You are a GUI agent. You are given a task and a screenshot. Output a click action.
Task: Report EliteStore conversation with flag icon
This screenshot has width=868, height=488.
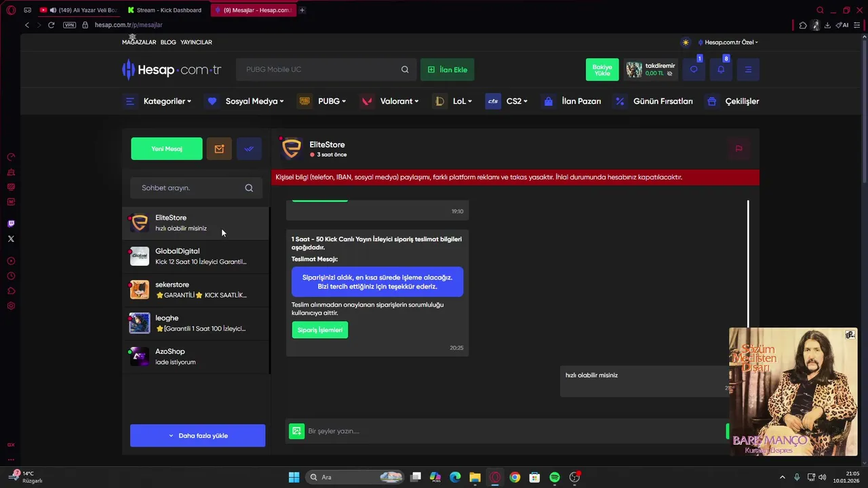pos(738,148)
